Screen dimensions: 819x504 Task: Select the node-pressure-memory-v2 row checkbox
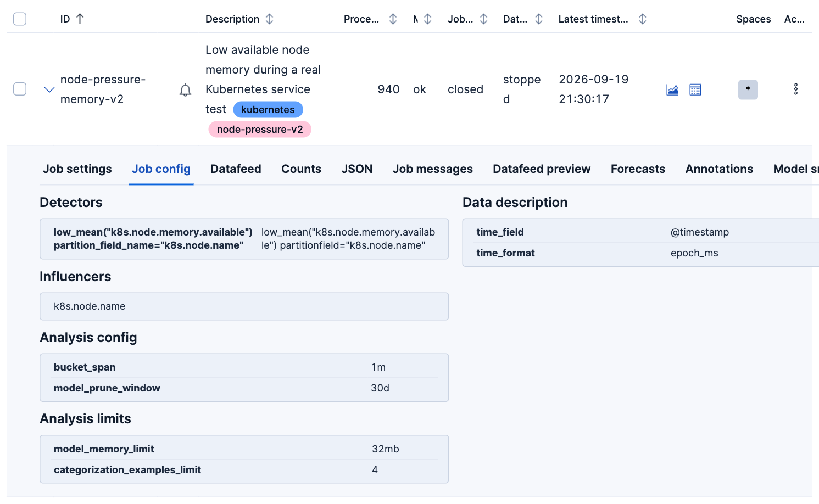click(x=20, y=89)
